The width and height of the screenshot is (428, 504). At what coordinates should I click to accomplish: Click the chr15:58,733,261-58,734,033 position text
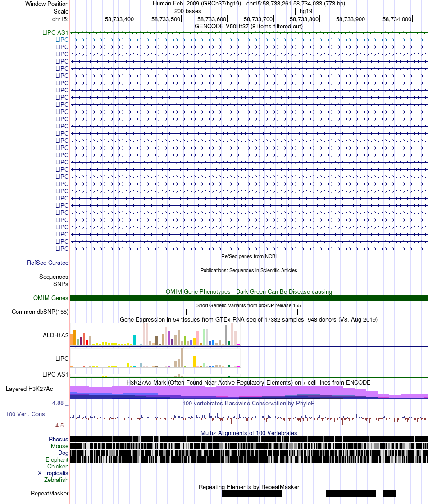pos(296,4)
